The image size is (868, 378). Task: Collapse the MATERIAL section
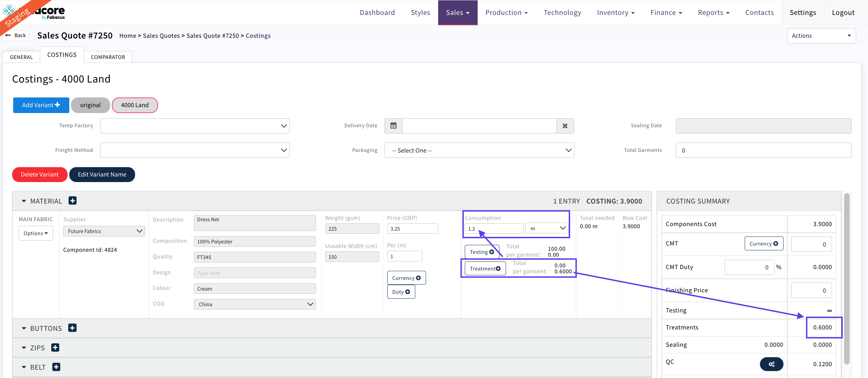24,201
